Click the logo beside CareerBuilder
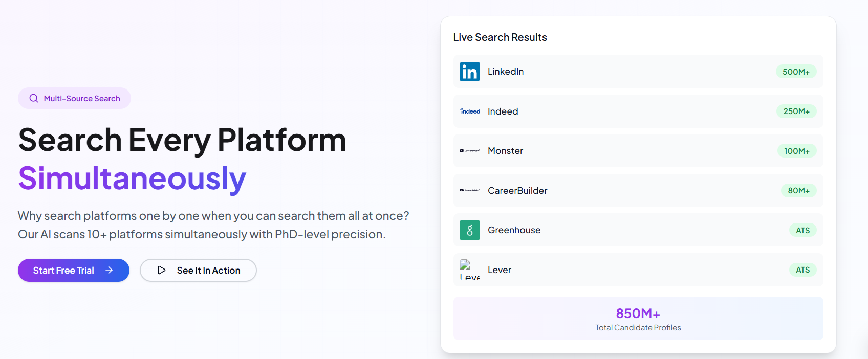This screenshot has height=359, width=868. tap(470, 190)
